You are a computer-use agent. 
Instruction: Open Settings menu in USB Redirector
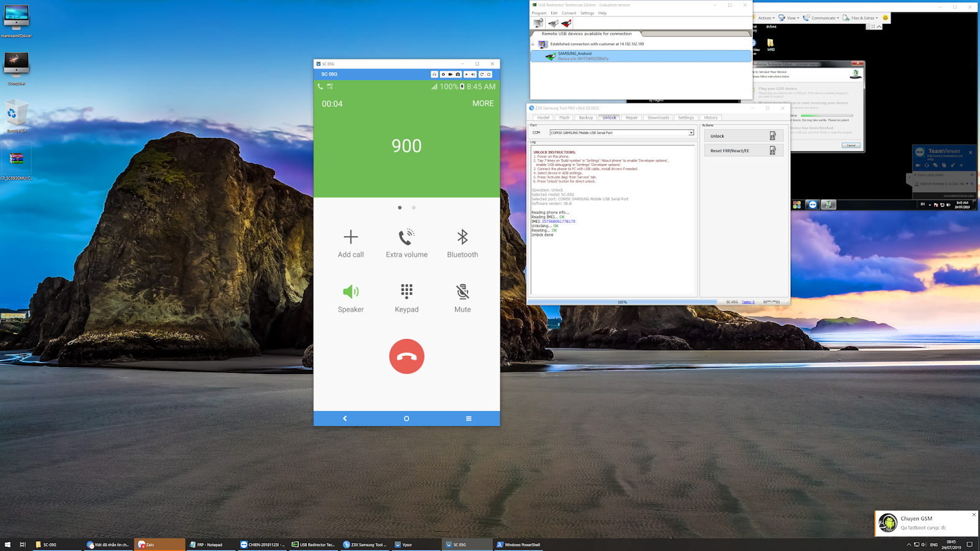coord(587,13)
